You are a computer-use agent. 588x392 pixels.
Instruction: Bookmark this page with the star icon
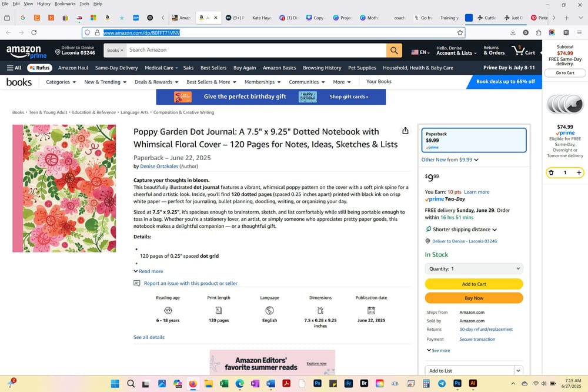460,33
